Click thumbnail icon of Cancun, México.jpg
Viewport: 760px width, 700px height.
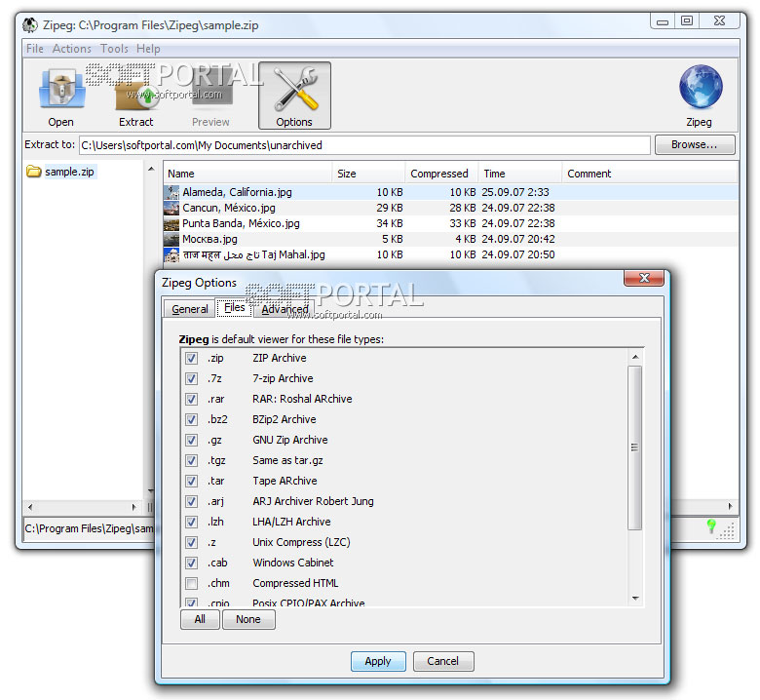pyautogui.click(x=171, y=208)
